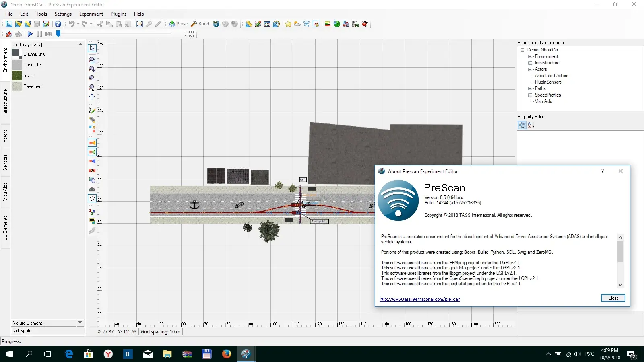Activate the zoom in magnifier tool
Screen dimensions: 644x362
pyautogui.click(x=92, y=69)
